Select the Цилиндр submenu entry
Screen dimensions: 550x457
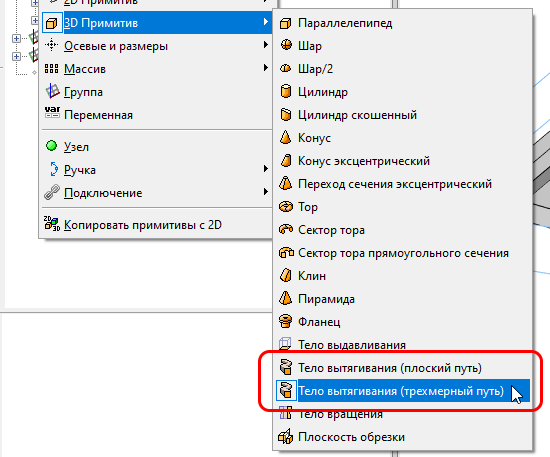click(x=403, y=92)
